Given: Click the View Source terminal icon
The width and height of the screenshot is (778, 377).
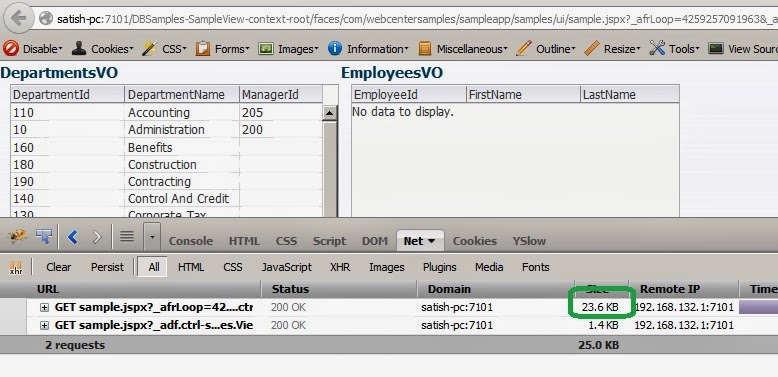Looking at the screenshot, I should pyautogui.click(x=715, y=49).
